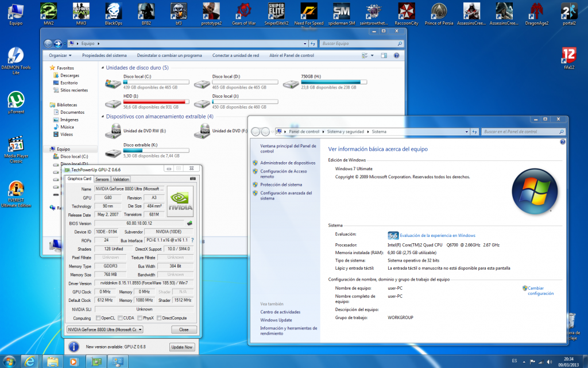Open the MW2 desktop shortcut

pos(49,14)
